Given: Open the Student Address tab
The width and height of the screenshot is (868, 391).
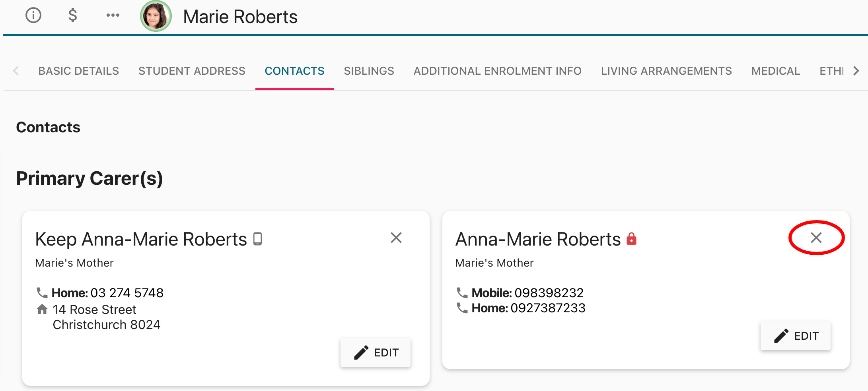Looking at the screenshot, I should tap(192, 71).
